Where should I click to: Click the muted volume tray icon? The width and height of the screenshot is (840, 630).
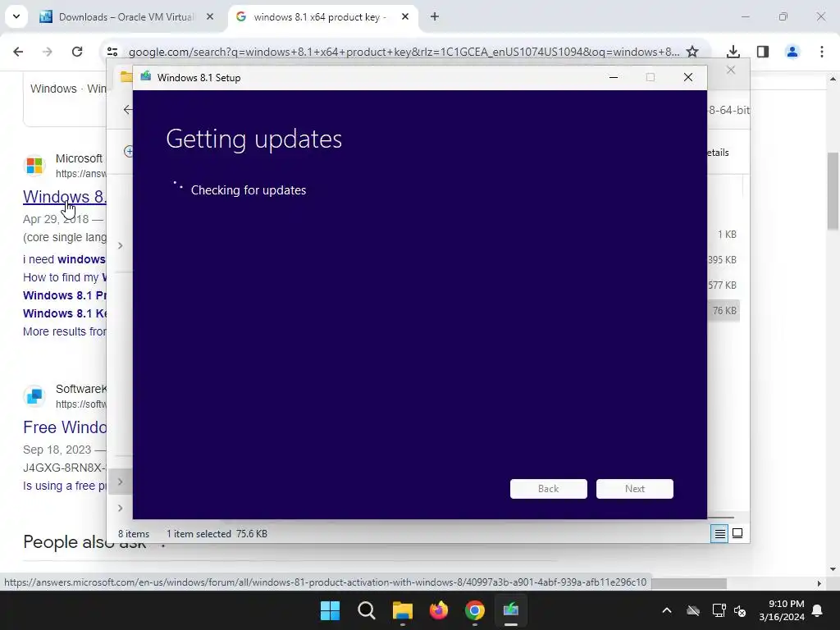(x=741, y=610)
